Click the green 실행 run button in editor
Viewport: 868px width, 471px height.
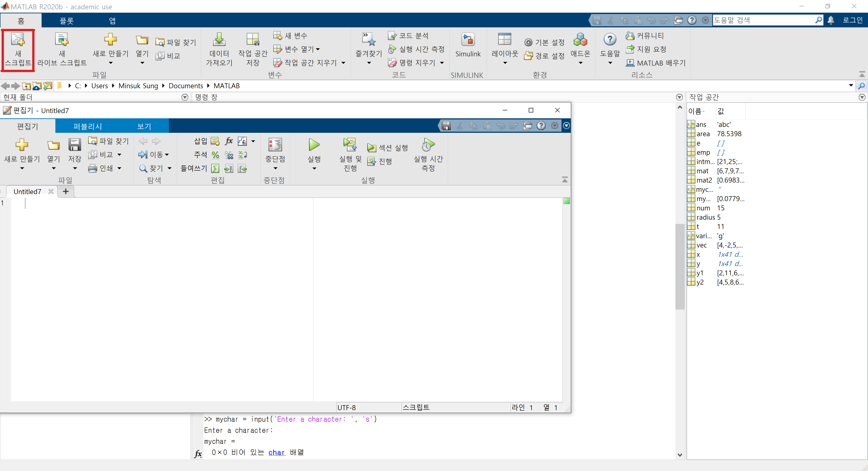314,145
